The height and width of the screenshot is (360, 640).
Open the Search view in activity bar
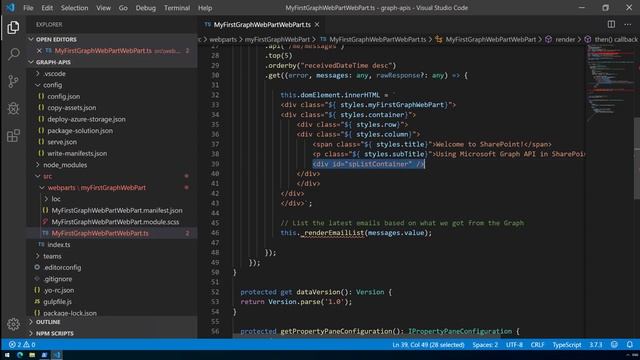[x=13, y=54]
